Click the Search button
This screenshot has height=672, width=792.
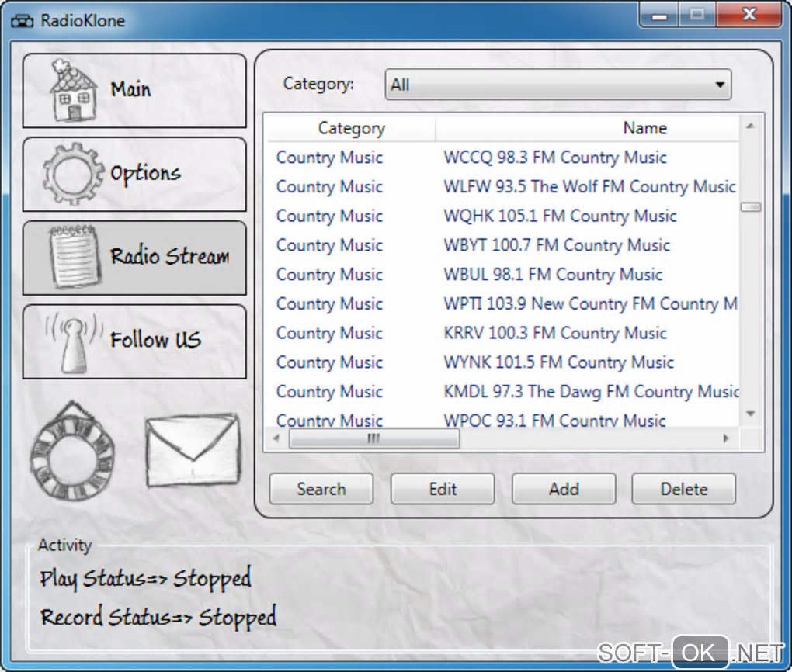321,489
